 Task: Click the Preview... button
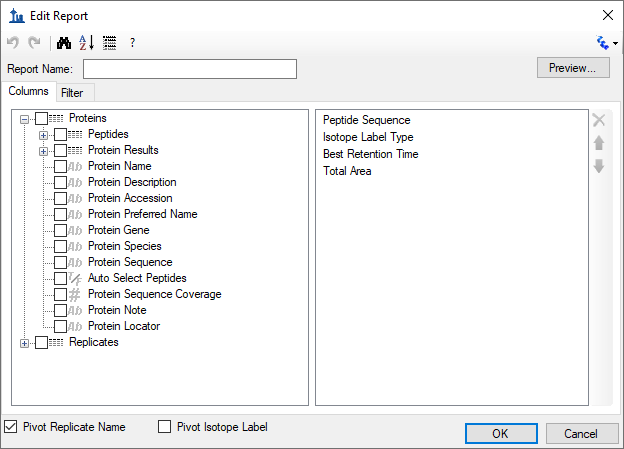(x=573, y=68)
